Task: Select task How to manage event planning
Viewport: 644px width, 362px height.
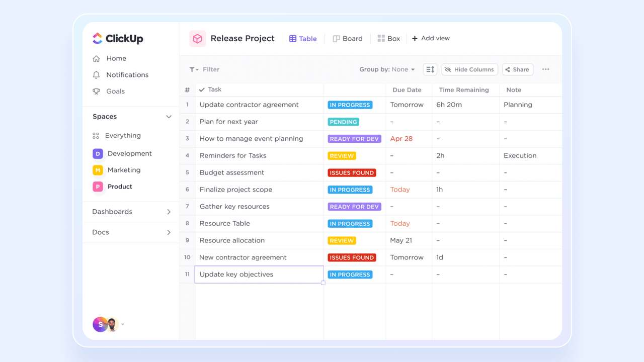Action: coord(251,139)
